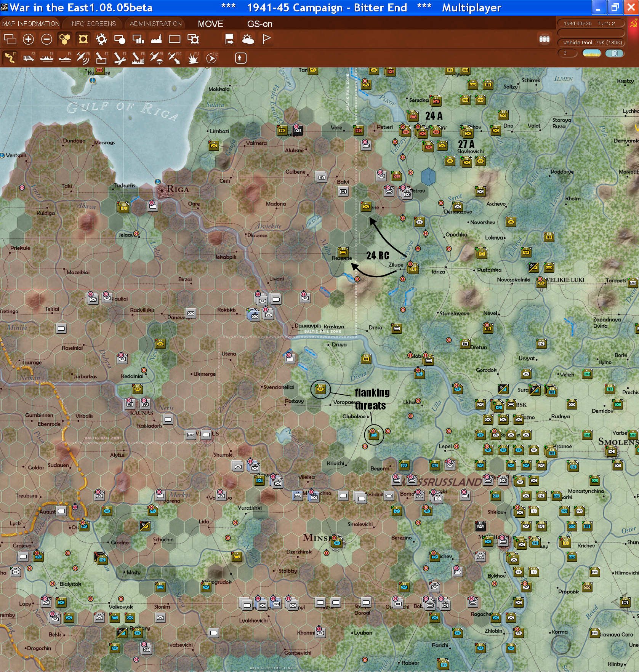The width and height of the screenshot is (639, 672).
Task: Click the F12 end turn icon
Action: click(x=211, y=58)
